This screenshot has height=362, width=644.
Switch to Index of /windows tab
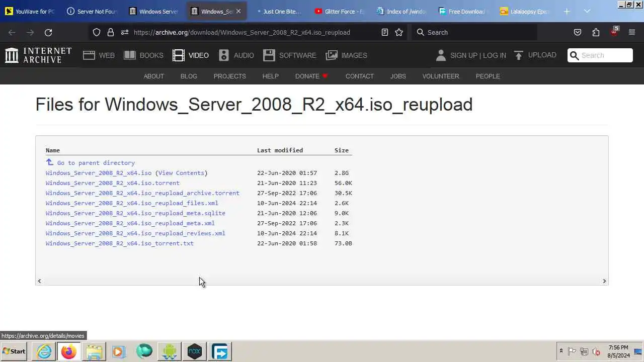pyautogui.click(x=401, y=11)
